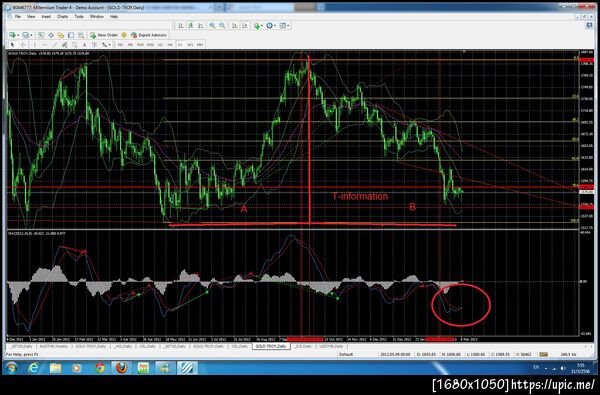Switch to the H1 timeframe

coord(160,45)
